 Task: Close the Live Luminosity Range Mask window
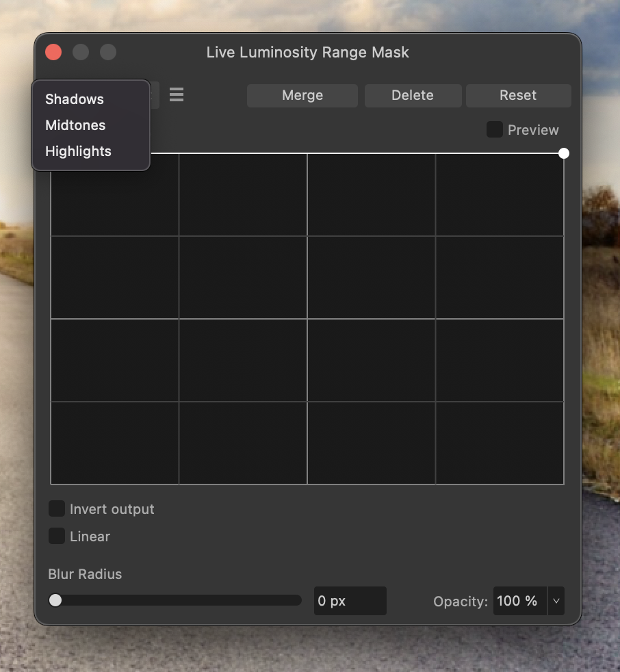[53, 52]
